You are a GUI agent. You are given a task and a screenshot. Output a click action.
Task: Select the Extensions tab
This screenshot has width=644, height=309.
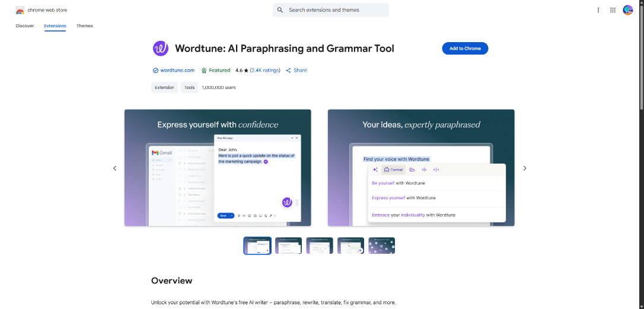coord(55,26)
